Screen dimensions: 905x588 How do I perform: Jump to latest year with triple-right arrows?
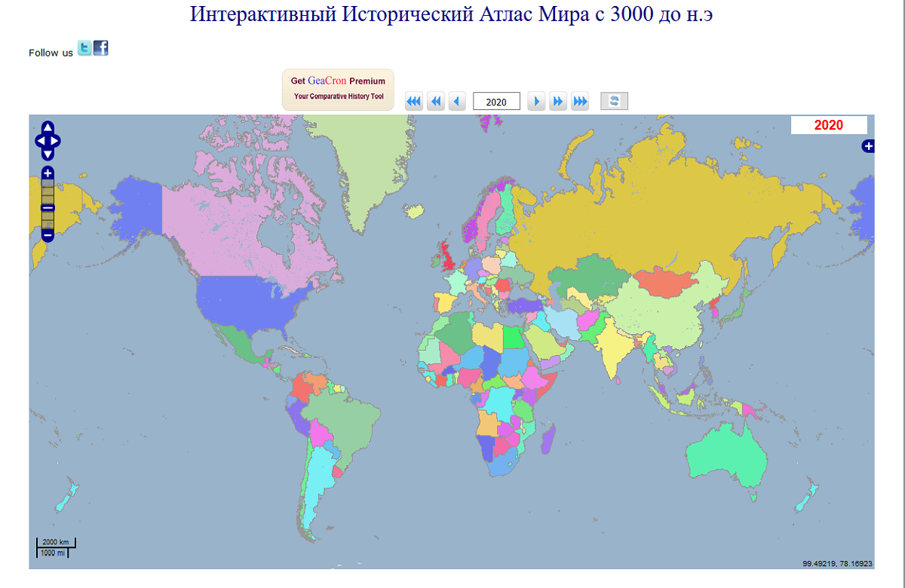click(580, 100)
